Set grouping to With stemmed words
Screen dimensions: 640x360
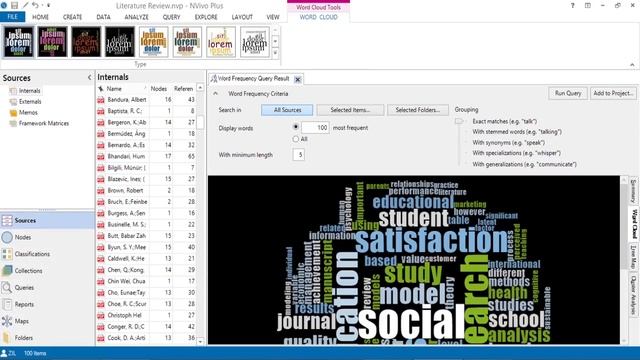[517, 132]
